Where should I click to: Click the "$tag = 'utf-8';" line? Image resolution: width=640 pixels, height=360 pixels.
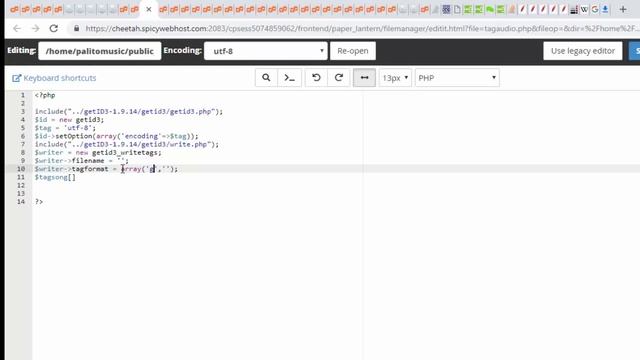(65, 128)
